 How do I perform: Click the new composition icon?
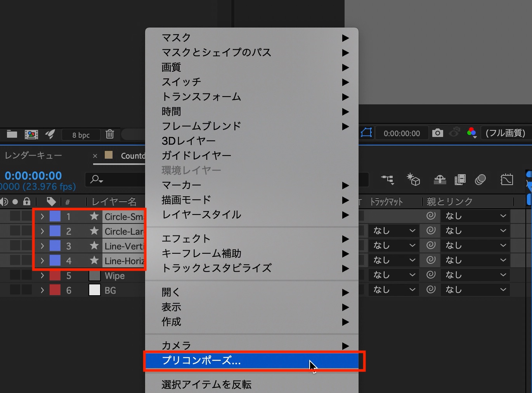click(31, 134)
